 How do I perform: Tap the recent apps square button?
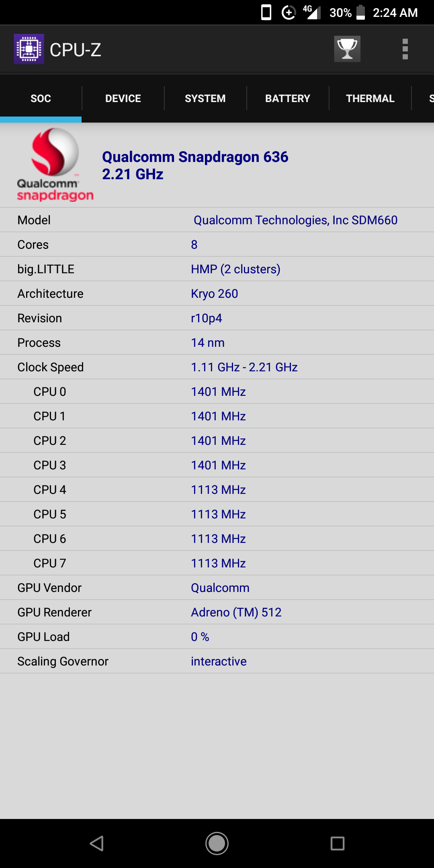[x=338, y=843]
